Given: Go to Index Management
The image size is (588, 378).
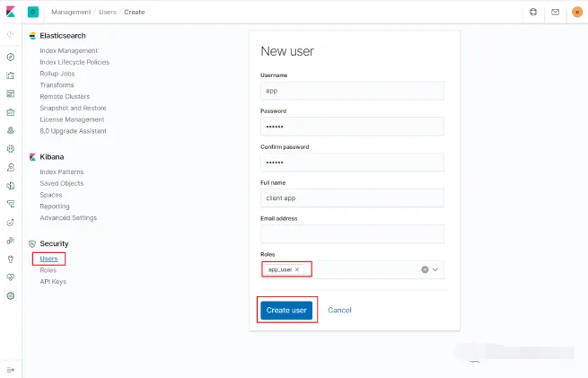Looking at the screenshot, I should pyautogui.click(x=68, y=50).
